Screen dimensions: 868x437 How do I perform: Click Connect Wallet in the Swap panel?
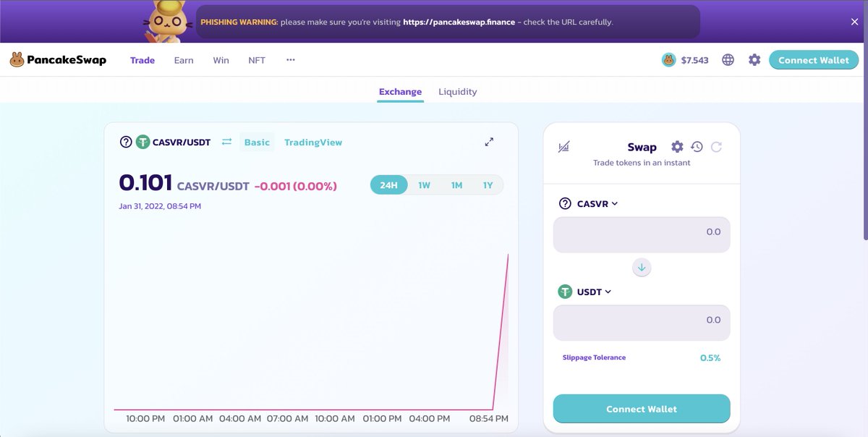click(642, 409)
